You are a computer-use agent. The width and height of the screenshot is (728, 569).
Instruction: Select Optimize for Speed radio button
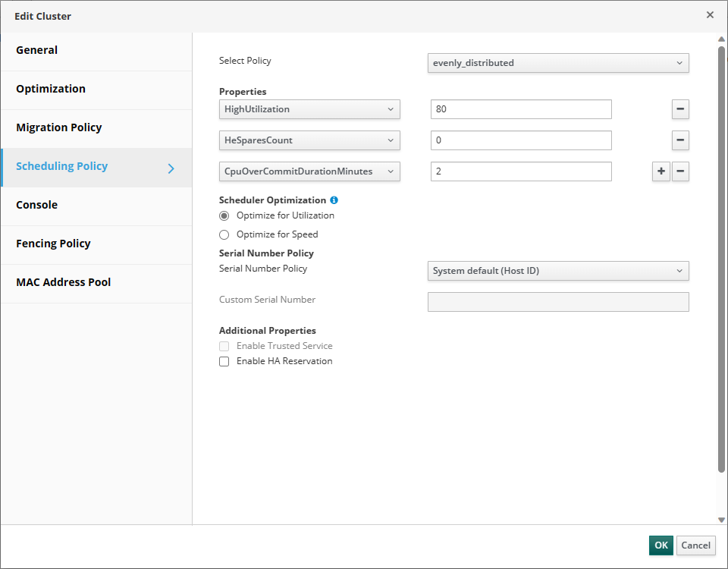click(224, 234)
